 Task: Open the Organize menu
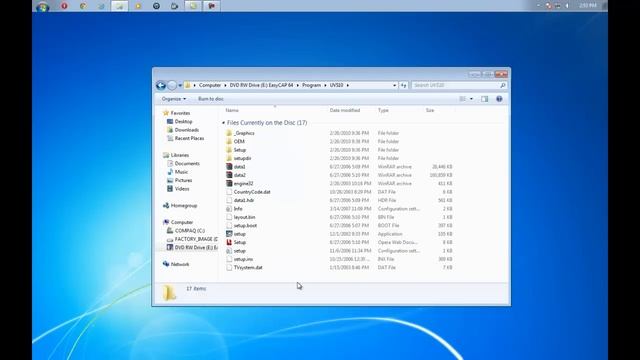point(173,99)
